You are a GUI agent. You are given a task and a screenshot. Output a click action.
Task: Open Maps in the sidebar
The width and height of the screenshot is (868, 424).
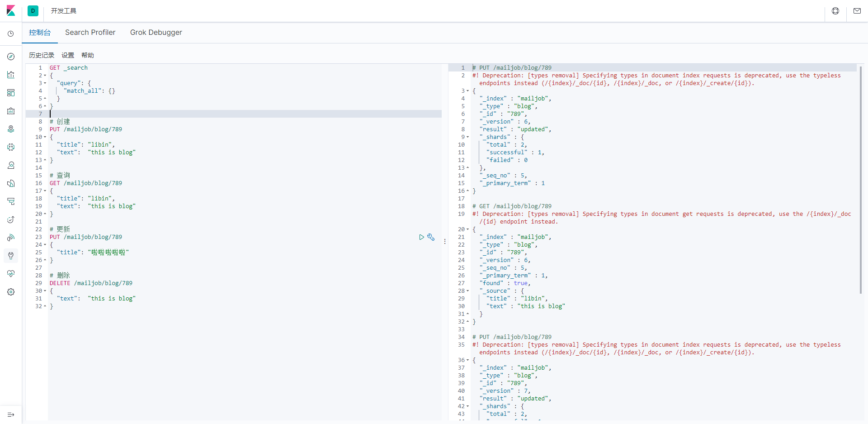(11, 129)
